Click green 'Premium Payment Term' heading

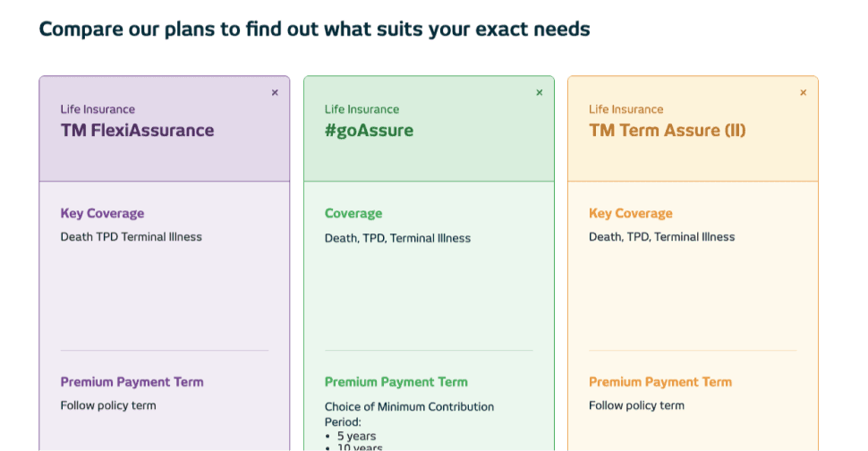396,382
